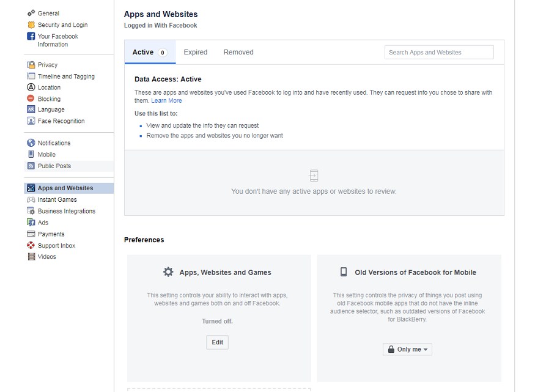Open Mobile settings
The image size is (535, 392).
[46, 155]
